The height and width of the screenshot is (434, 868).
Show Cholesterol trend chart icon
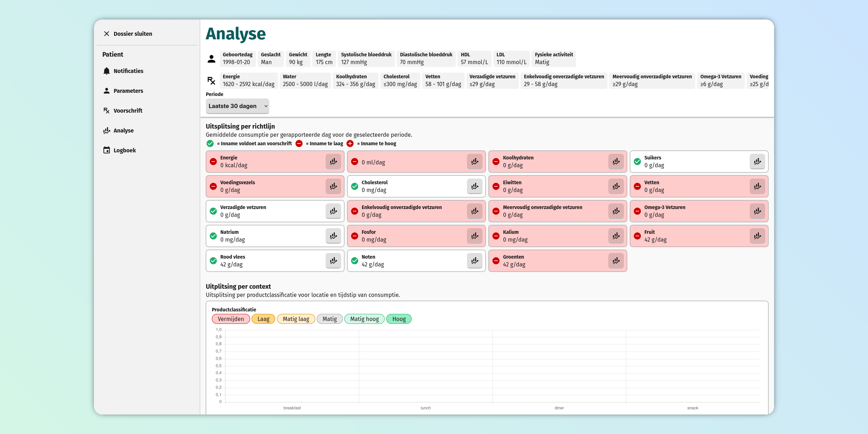point(474,186)
